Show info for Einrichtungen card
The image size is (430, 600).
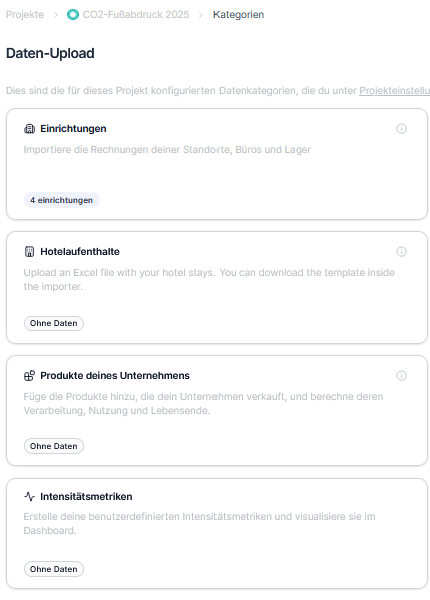[401, 129]
